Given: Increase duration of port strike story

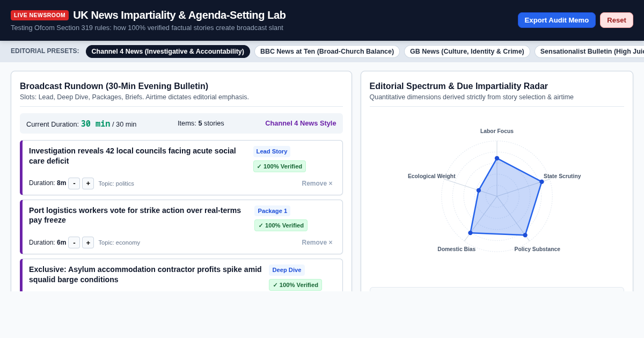Looking at the screenshot, I should click(88, 243).
